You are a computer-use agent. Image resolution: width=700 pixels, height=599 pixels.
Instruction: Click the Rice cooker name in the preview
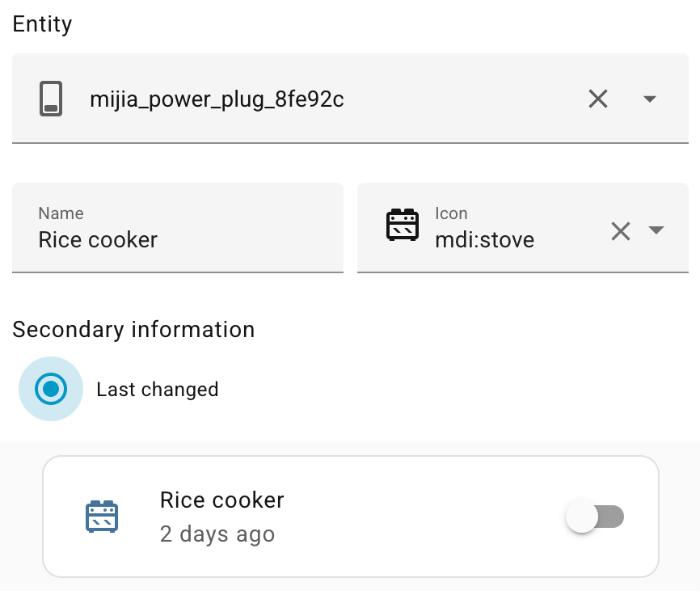[x=222, y=500]
